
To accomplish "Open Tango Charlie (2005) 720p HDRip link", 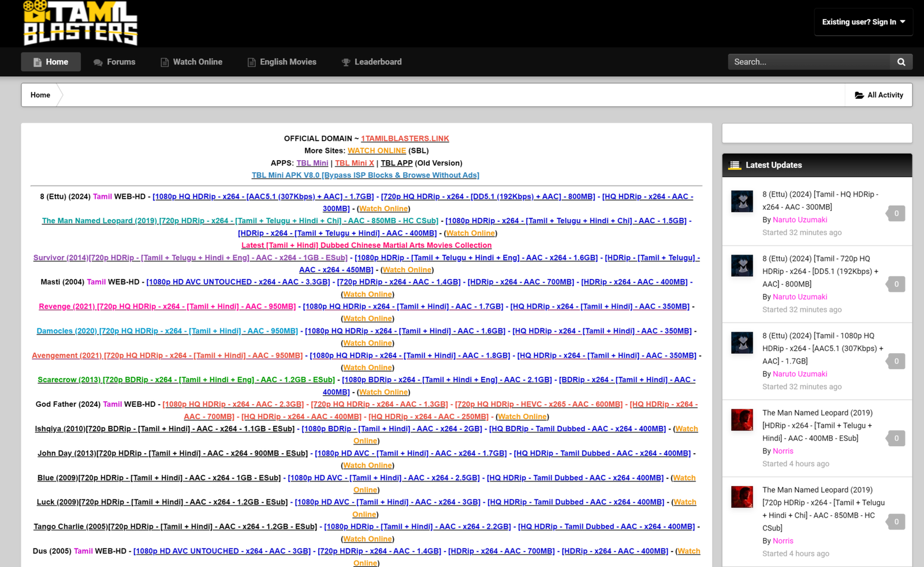I will coord(176,527).
